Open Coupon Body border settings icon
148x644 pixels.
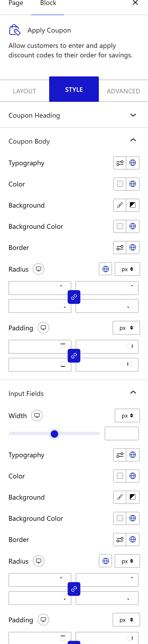[120, 248]
